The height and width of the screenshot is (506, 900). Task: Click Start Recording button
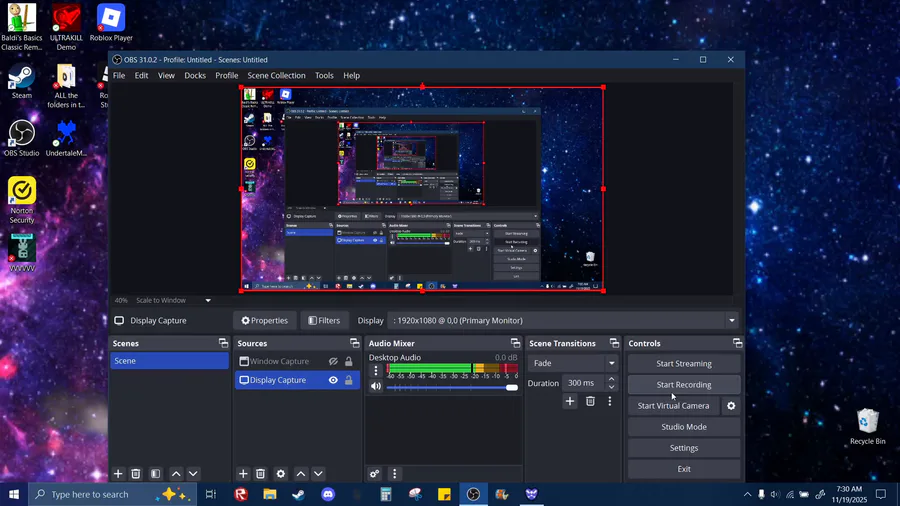684,385
